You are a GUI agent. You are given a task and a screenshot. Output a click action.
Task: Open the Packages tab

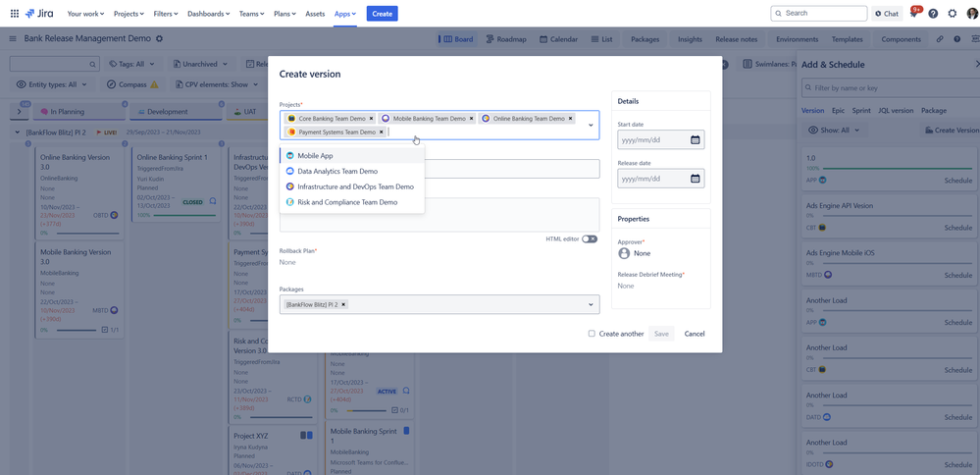(x=645, y=38)
